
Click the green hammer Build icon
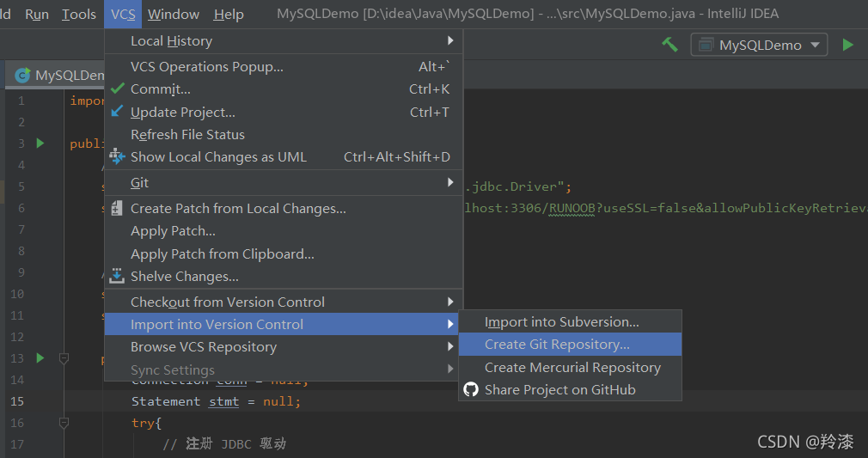coord(669,45)
